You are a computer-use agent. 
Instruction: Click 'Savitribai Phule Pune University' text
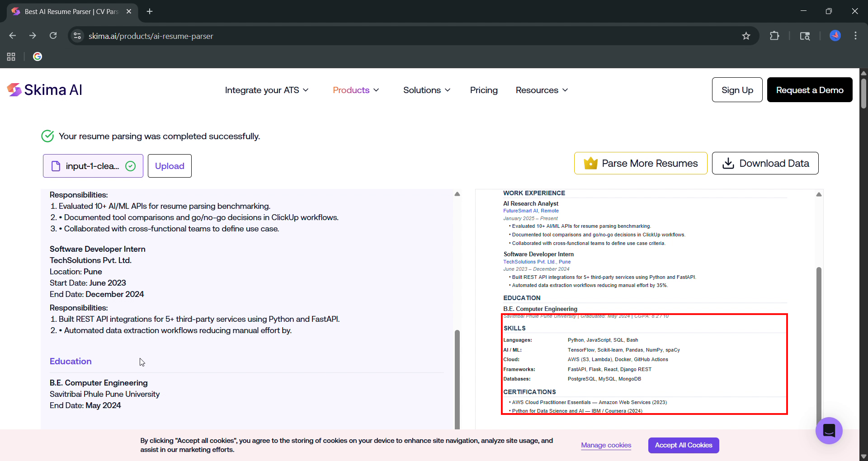point(104,394)
